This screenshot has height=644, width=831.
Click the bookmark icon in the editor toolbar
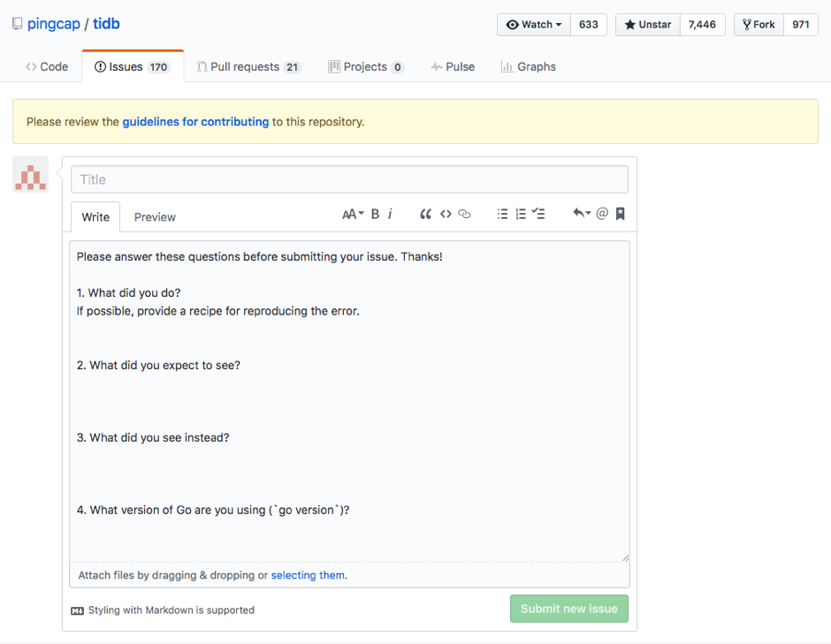tap(621, 214)
